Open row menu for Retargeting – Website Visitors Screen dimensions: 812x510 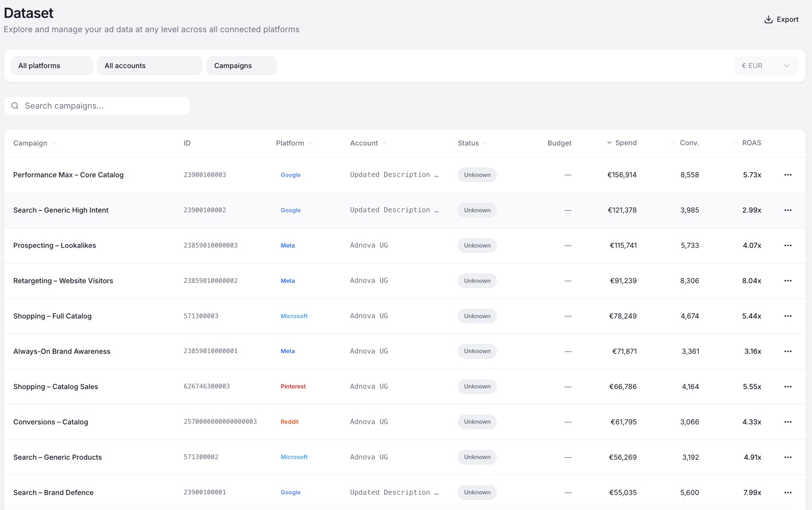pos(788,281)
